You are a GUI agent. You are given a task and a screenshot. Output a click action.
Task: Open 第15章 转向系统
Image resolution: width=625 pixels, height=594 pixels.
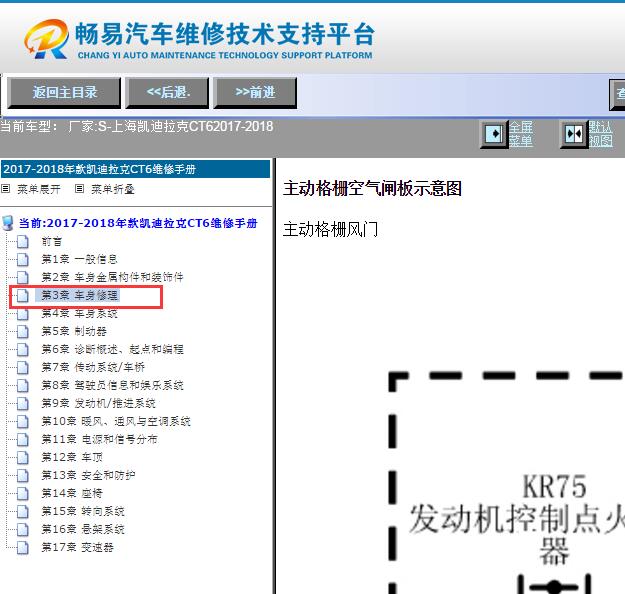point(83,511)
